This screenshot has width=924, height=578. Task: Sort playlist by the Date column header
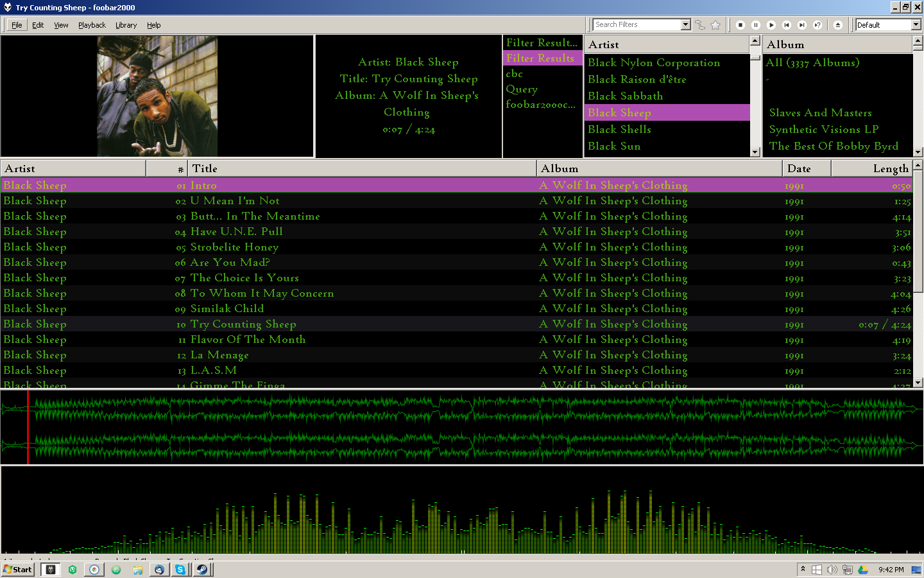(x=807, y=168)
